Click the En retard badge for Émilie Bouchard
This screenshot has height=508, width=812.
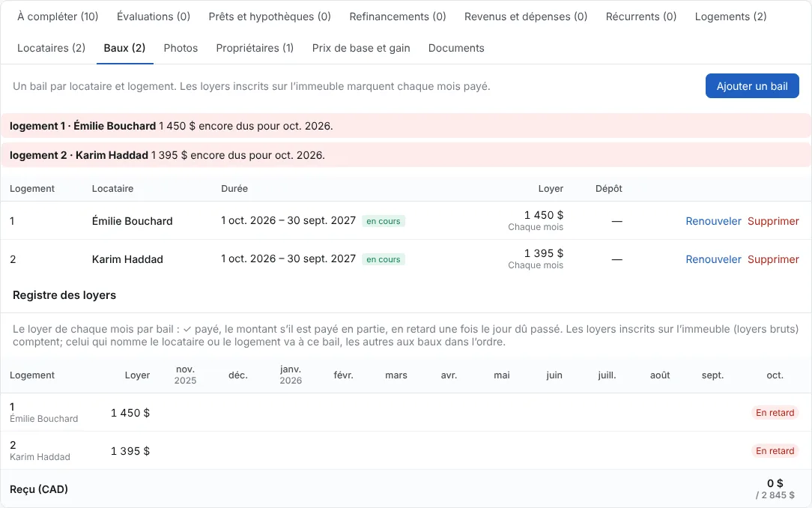(775, 413)
